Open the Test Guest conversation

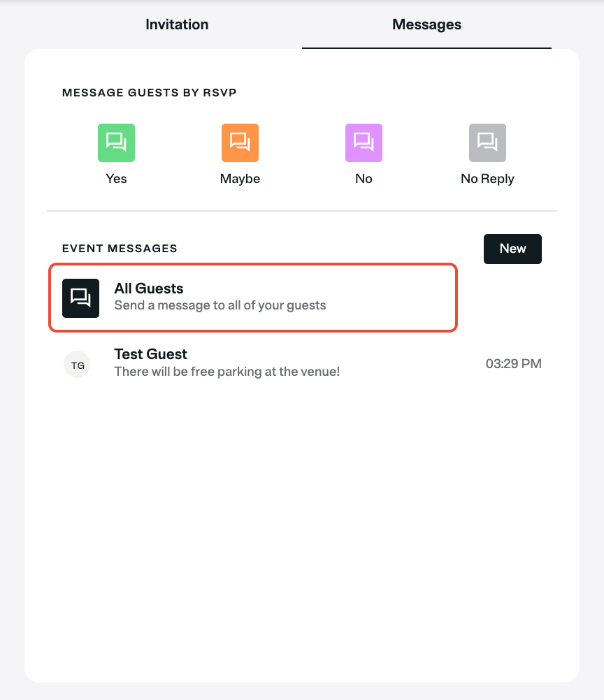click(x=302, y=364)
